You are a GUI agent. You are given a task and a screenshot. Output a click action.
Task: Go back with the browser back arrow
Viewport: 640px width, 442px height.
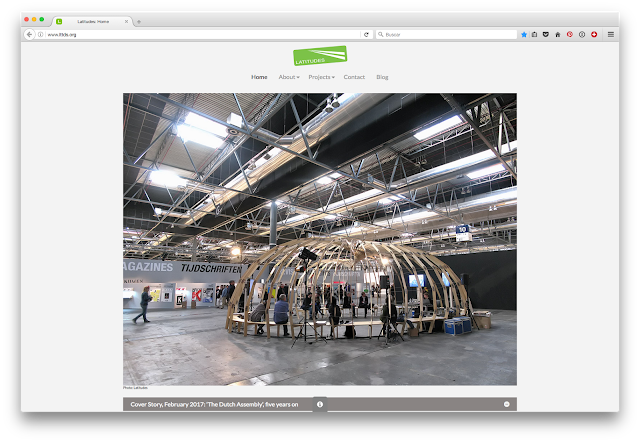tap(29, 35)
